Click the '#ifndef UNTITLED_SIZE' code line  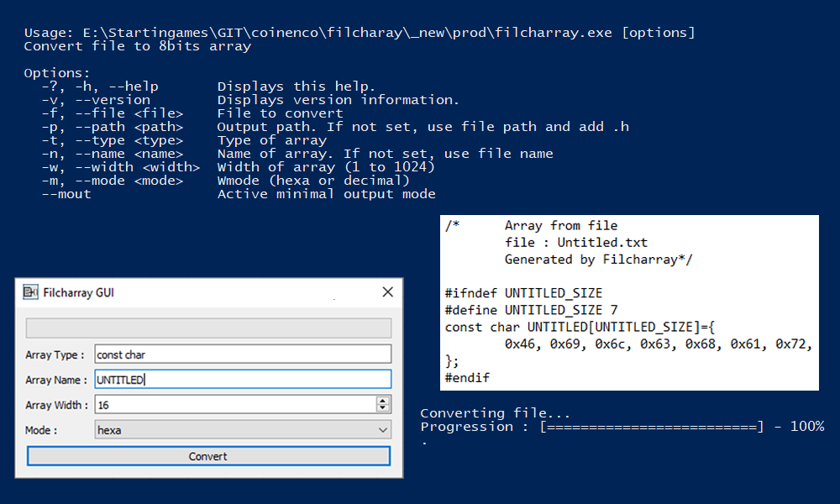pos(523,293)
